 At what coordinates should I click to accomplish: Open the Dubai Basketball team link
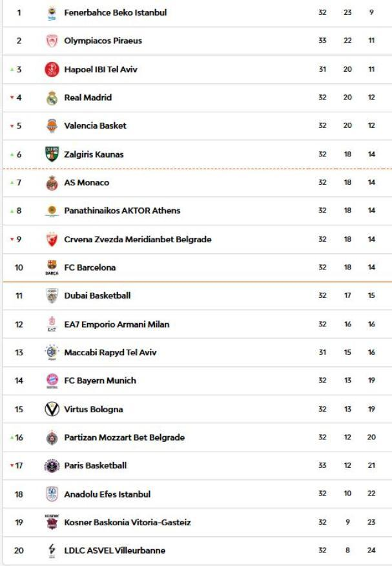[x=98, y=296]
